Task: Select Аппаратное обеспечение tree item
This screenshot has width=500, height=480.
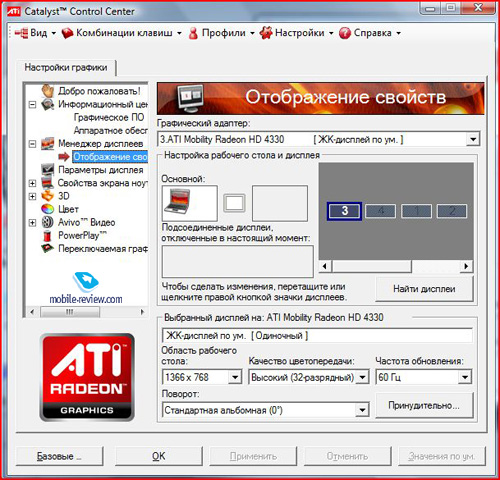Action: click(110, 130)
